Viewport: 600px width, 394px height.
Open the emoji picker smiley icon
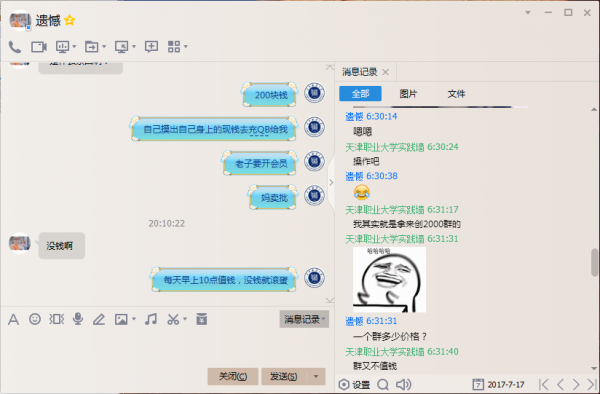click(x=35, y=319)
